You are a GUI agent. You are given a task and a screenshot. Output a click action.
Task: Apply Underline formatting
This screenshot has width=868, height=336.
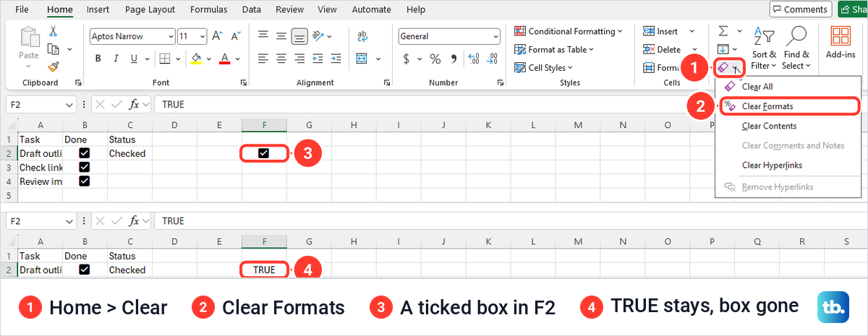(x=133, y=59)
